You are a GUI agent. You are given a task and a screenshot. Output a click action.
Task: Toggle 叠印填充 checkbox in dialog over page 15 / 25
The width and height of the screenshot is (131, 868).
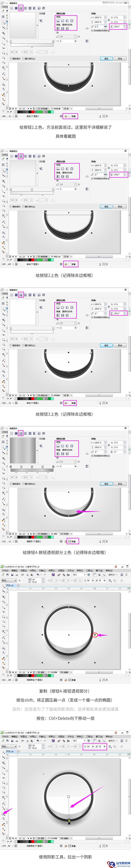click(23, 345)
